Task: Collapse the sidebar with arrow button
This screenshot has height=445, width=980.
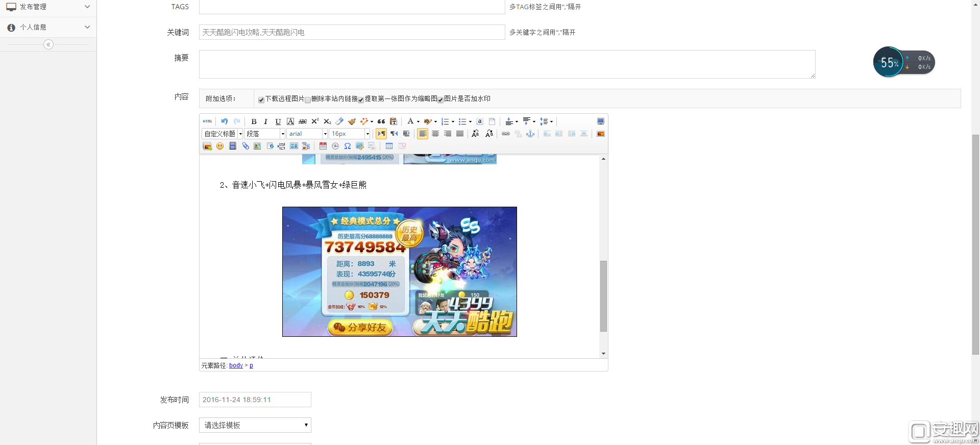Action: (48, 44)
